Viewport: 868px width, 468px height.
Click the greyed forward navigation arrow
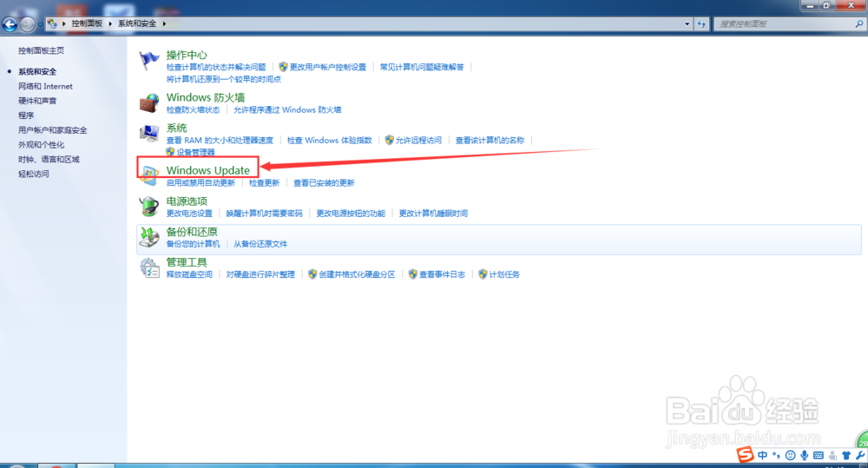pos(27,24)
